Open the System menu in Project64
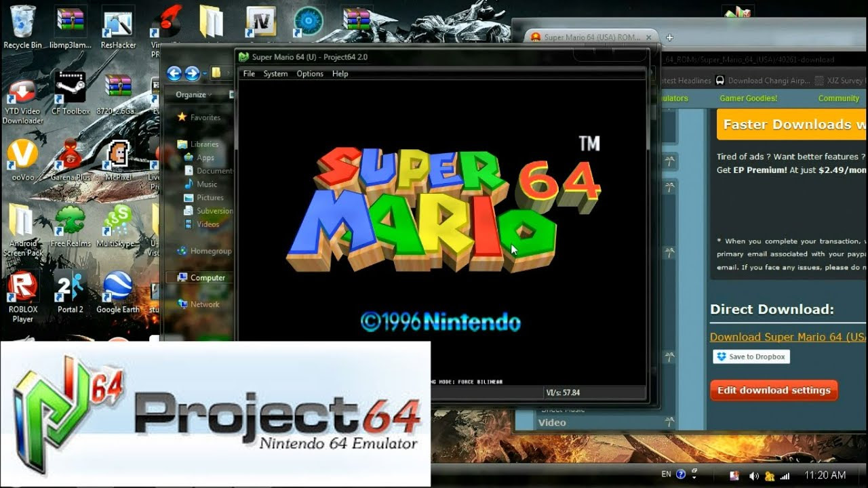Image resolution: width=868 pixels, height=488 pixels. 275,74
